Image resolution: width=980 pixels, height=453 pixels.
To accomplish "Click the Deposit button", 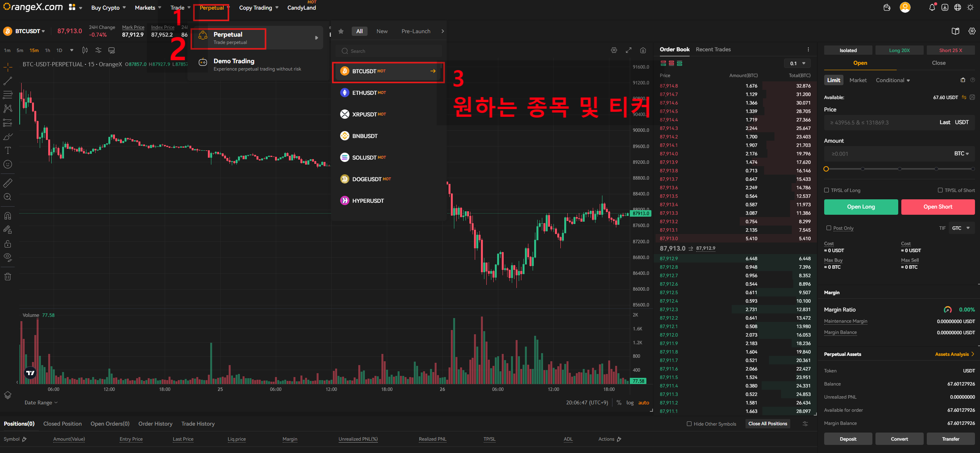I will coord(848,439).
